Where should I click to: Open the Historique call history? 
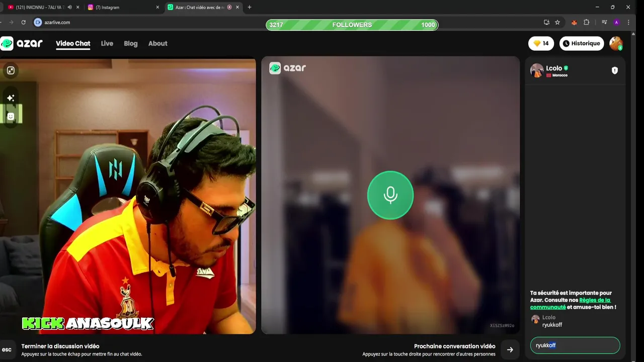coord(582,44)
